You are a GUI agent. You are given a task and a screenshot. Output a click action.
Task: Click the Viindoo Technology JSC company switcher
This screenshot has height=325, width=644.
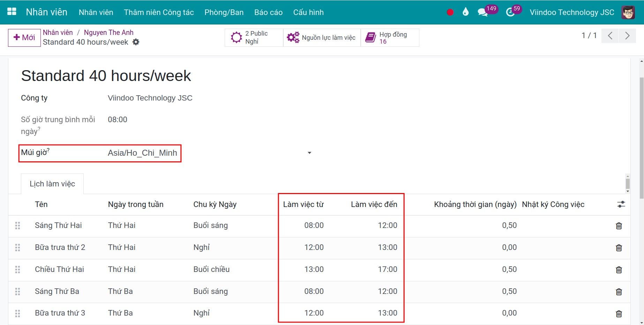(x=572, y=12)
